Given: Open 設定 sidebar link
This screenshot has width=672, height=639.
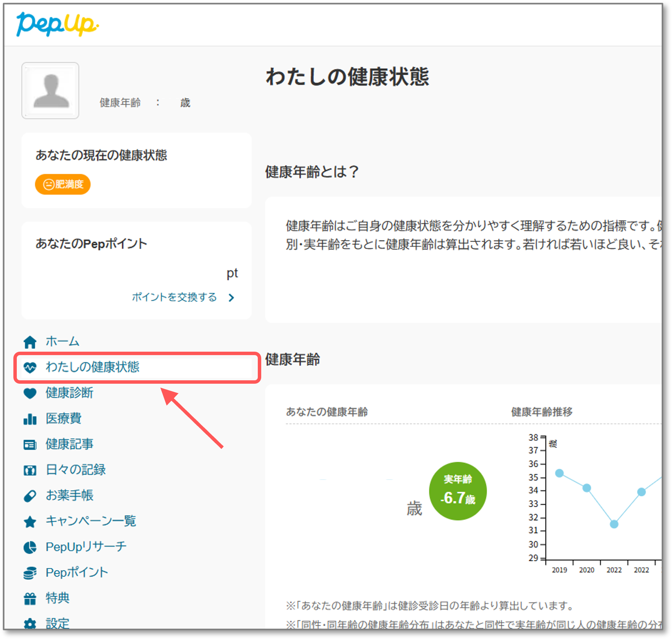Looking at the screenshot, I should pos(57,624).
